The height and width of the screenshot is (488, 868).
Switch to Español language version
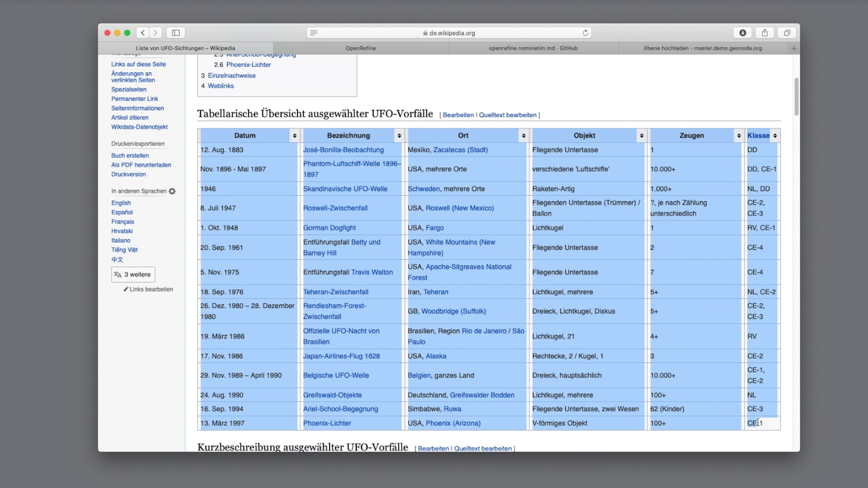(122, 212)
